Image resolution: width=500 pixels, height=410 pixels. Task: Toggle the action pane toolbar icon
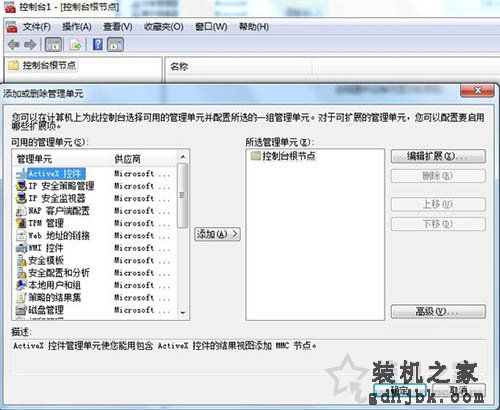pyautogui.click(x=115, y=44)
